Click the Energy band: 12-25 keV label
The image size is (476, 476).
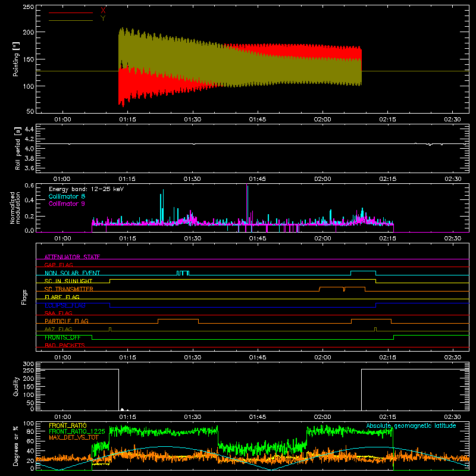pyautogui.click(x=86, y=189)
